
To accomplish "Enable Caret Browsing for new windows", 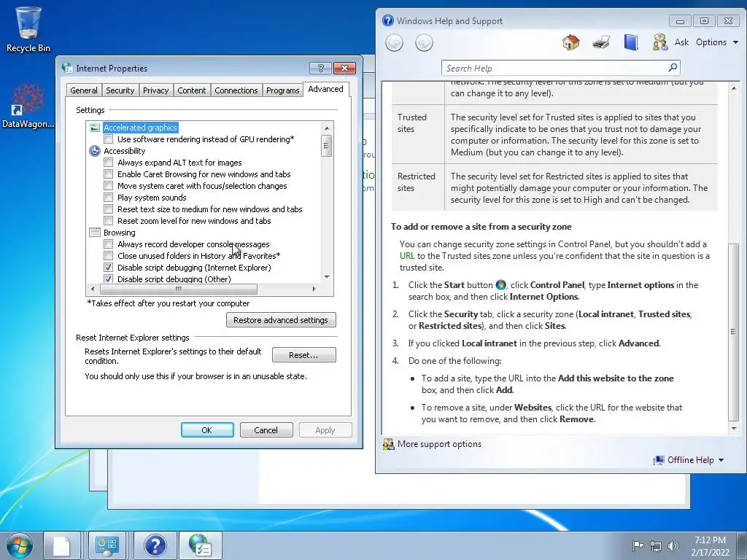I will (109, 174).
